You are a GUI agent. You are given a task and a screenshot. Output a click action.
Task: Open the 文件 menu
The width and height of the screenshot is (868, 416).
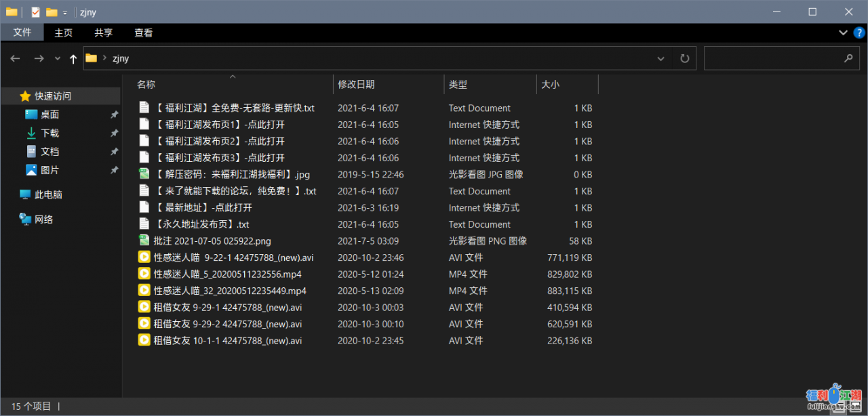tap(22, 32)
